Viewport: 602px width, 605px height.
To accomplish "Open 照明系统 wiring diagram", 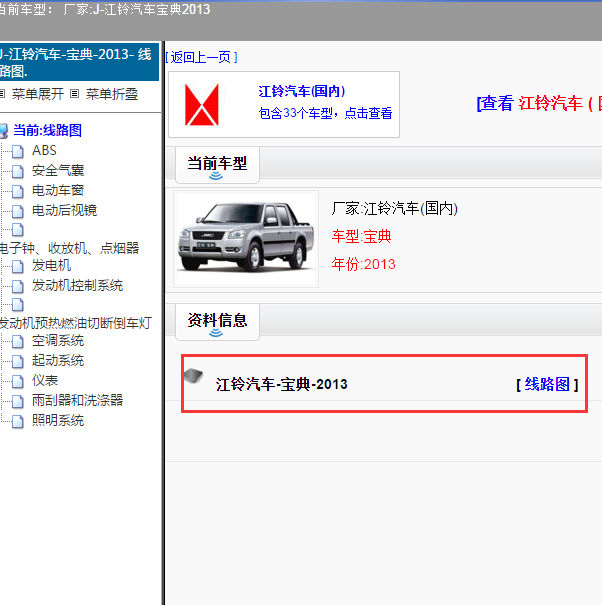I will (x=58, y=421).
